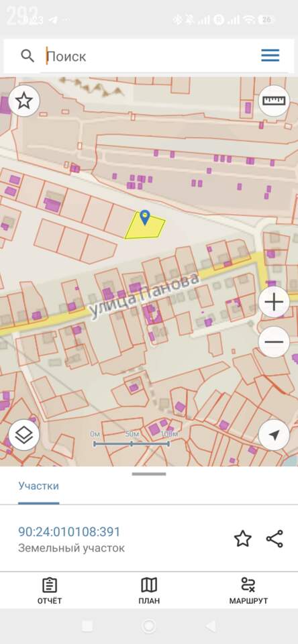Zoom in with the plus button
Screen dimensions: 298x644
(x=274, y=303)
